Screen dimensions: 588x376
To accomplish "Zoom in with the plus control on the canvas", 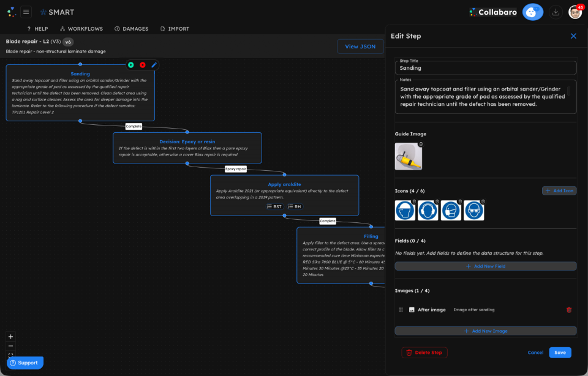I will (10, 336).
